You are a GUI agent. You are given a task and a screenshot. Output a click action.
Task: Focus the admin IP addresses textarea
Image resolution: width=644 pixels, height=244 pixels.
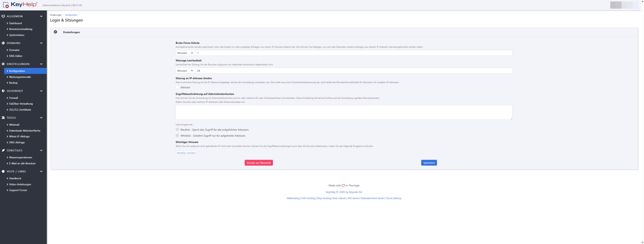(x=344, y=112)
